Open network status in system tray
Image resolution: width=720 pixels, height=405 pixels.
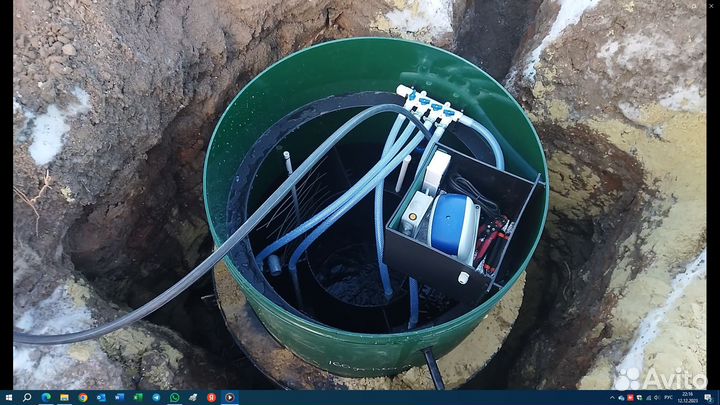(648, 397)
